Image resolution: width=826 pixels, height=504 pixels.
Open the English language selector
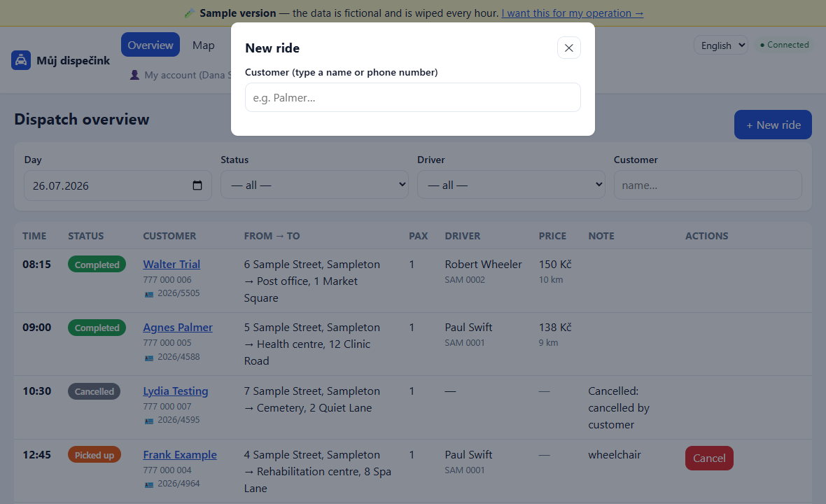click(x=720, y=45)
